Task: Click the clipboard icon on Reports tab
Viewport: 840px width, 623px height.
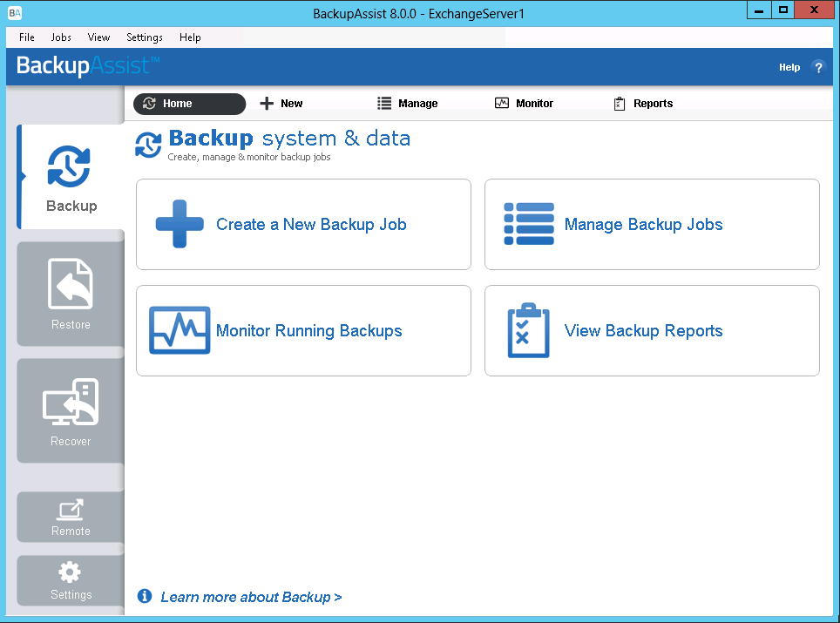Action: tap(620, 104)
